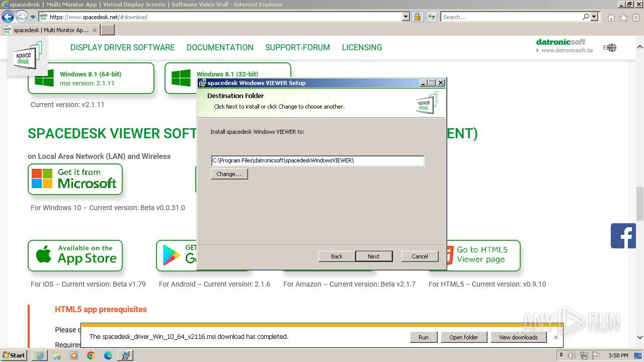Click Next in the VIEWER Setup dialog
Viewport: 644px width, 362px height.
click(x=373, y=256)
